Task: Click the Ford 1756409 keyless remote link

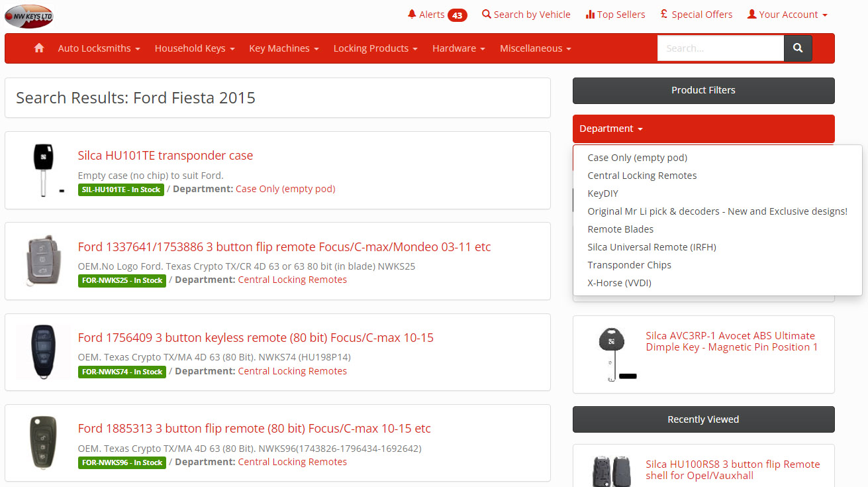Action: pos(256,337)
